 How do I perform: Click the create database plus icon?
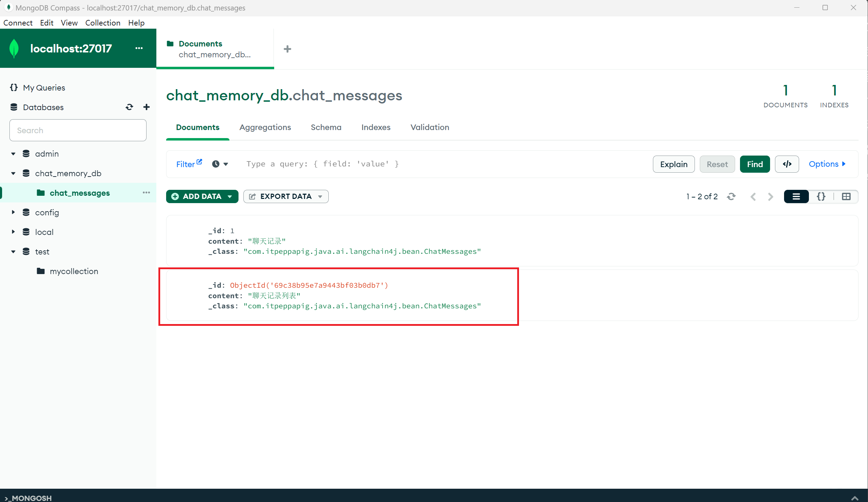[147, 107]
